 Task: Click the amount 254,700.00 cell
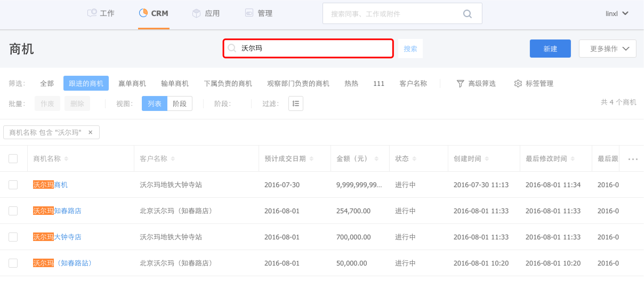tap(353, 211)
